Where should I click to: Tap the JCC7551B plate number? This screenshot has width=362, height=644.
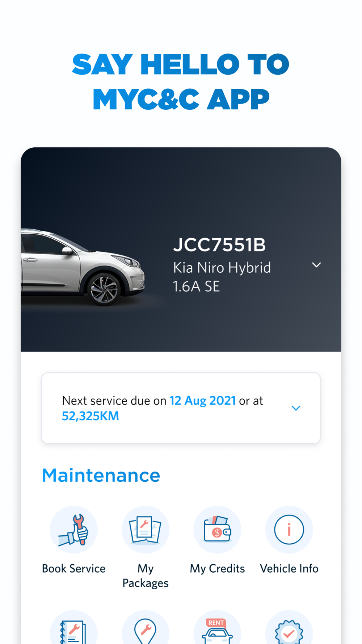point(219,245)
